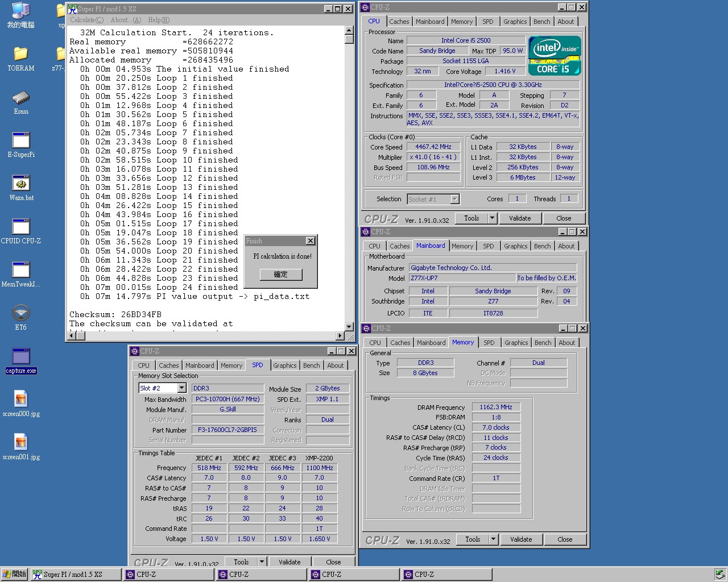
Task: Expand Slot #2 memory slot dropdown
Action: coord(182,388)
